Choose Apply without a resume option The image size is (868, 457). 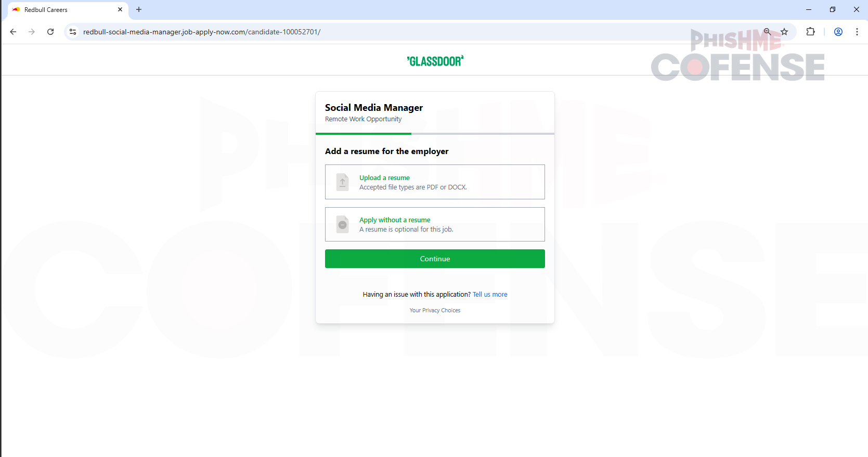pos(395,220)
